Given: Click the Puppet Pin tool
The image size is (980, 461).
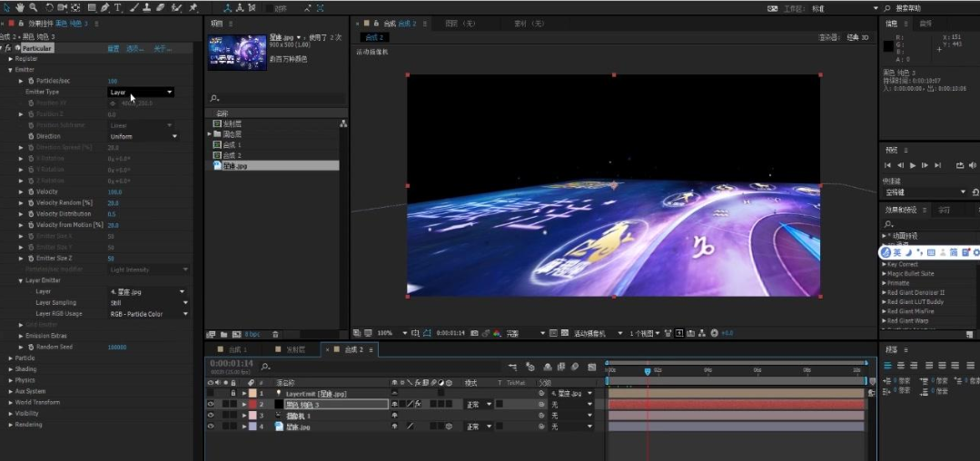Looking at the screenshot, I should point(193,7).
